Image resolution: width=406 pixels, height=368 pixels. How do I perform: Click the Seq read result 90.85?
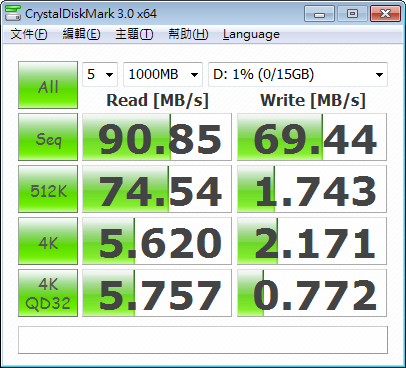tap(157, 137)
